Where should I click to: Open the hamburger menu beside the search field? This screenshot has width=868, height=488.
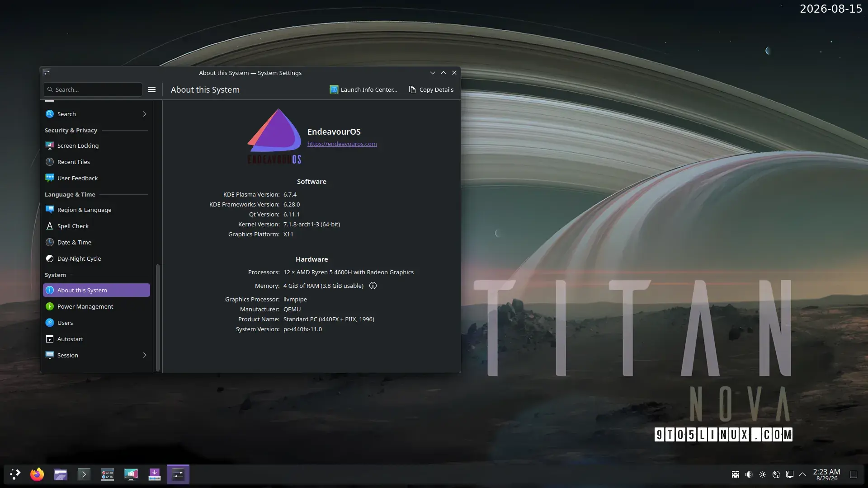coord(152,89)
